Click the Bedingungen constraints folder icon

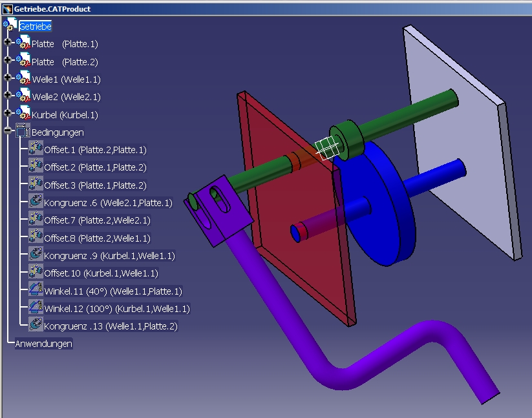coord(23,131)
